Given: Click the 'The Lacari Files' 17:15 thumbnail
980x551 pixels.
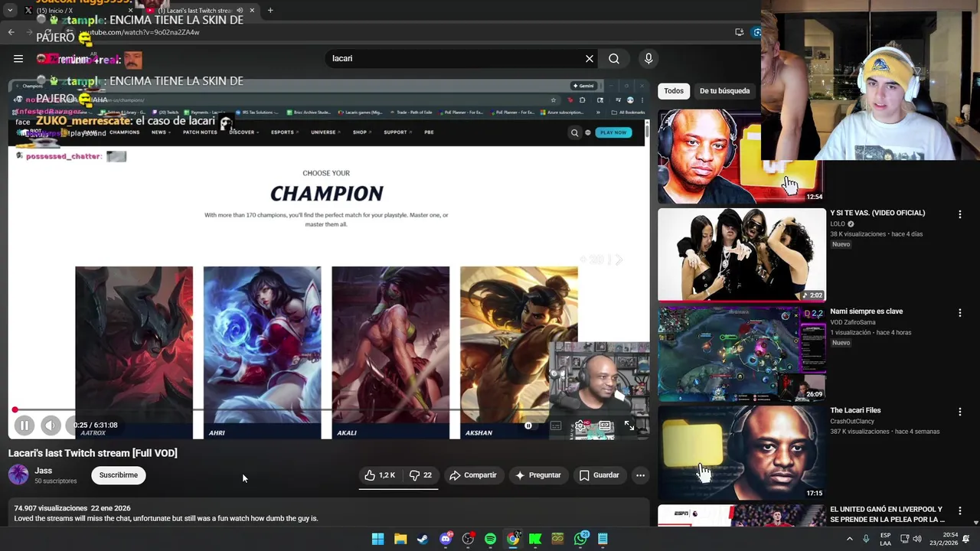Looking at the screenshot, I should [x=742, y=452].
